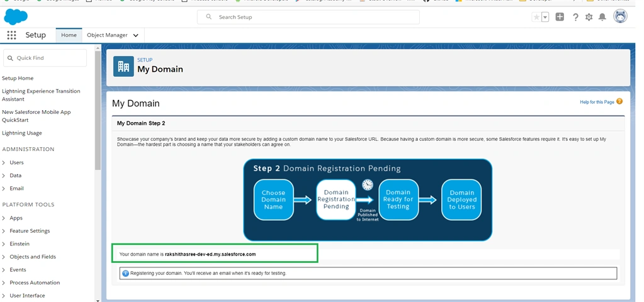Open Lightning Usage in sidebar
The image size is (644, 302).
click(22, 133)
